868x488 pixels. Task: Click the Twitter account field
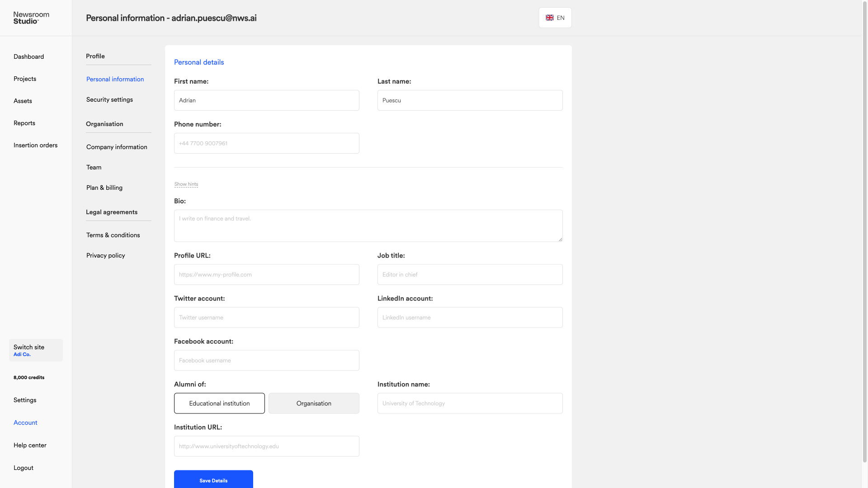point(266,317)
